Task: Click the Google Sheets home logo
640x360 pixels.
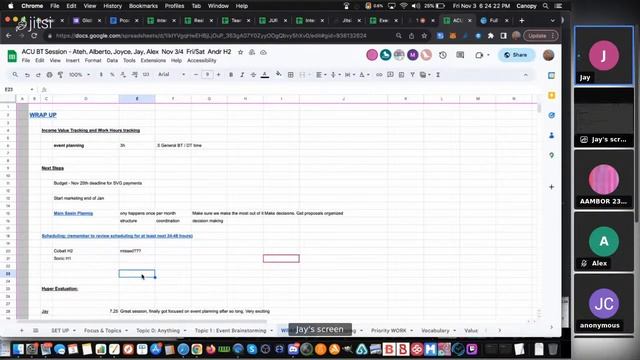Action: (x=12, y=56)
